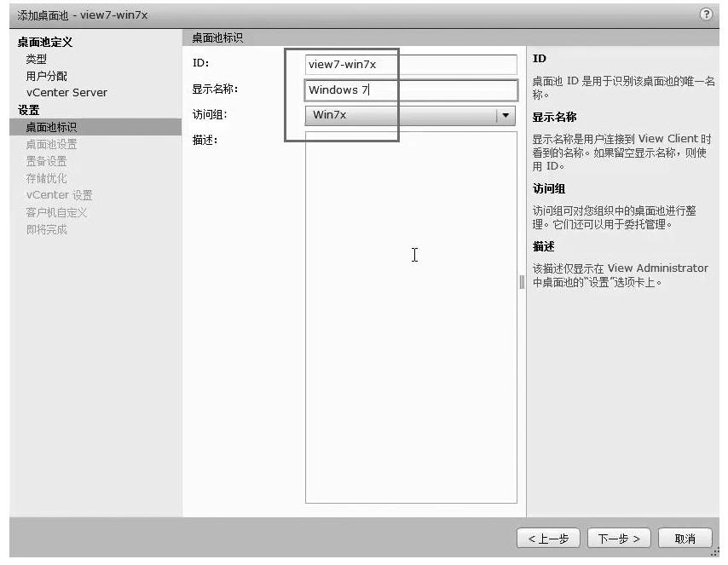Go to the 类型 step
The width and height of the screenshot is (728, 565).
pos(36,59)
